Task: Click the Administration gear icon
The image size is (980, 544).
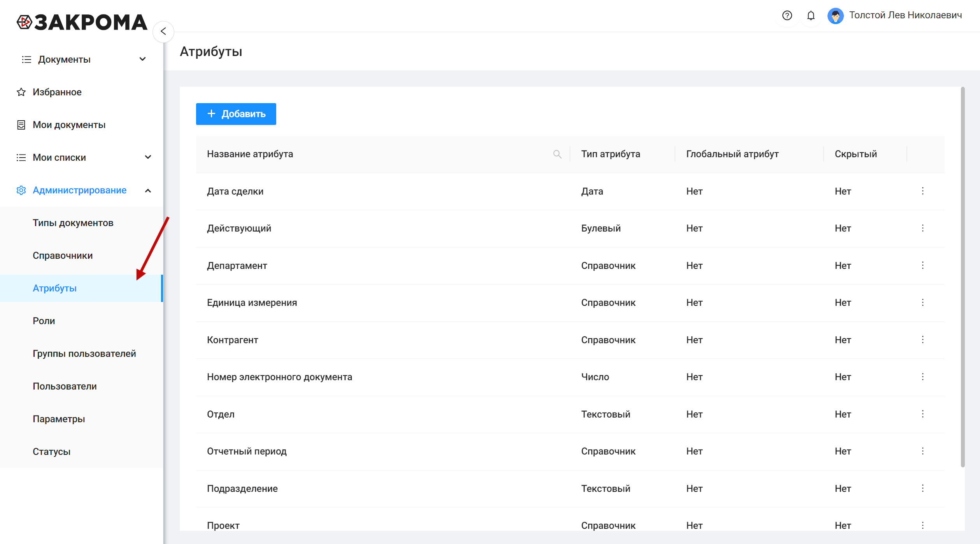Action: [21, 190]
